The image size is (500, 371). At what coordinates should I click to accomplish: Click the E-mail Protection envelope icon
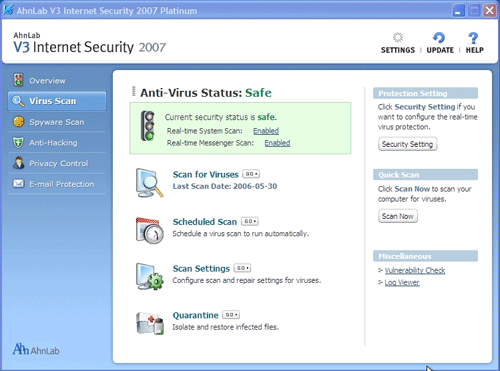point(18,184)
